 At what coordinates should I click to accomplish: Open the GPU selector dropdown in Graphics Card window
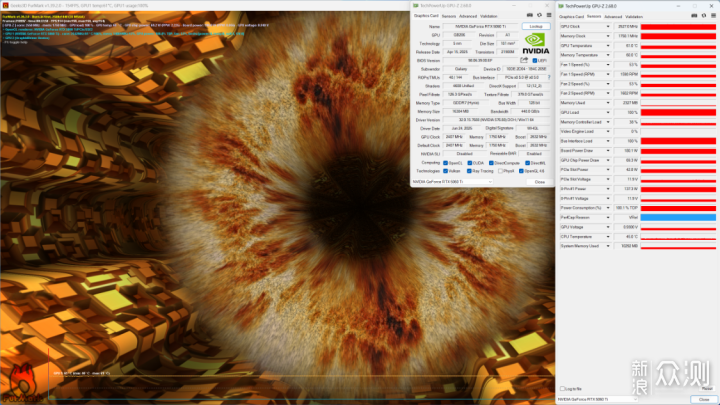click(x=452, y=182)
